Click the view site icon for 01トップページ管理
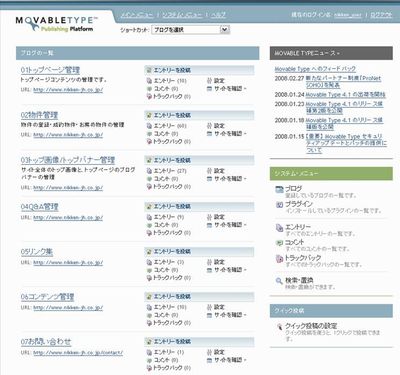The width and height of the screenshot is (400, 375). click(x=209, y=89)
